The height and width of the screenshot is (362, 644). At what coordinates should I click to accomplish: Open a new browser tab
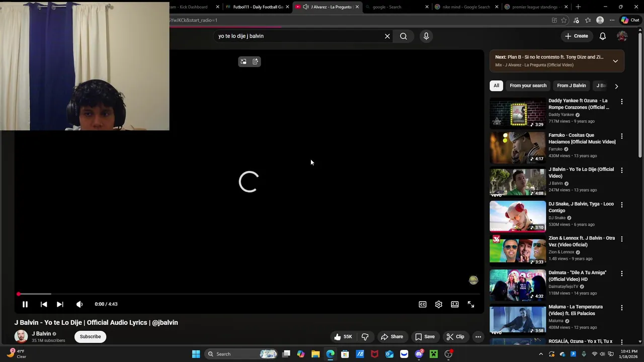coord(578,7)
